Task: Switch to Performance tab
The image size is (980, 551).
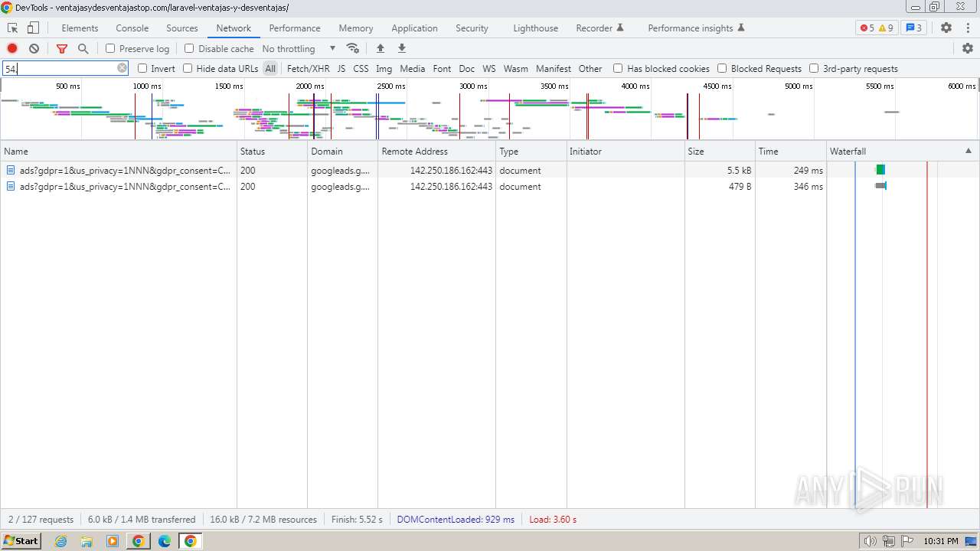Action: coord(295,28)
